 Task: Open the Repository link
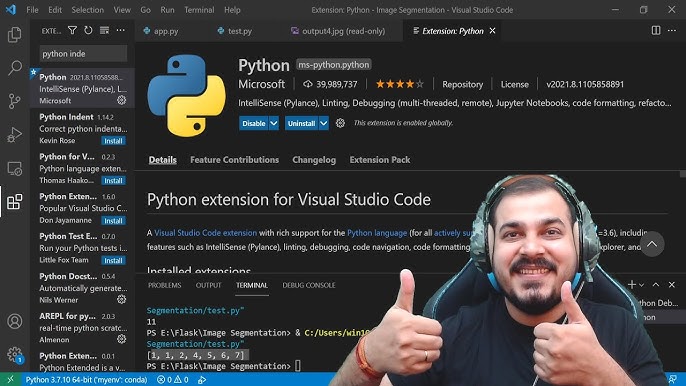pyautogui.click(x=462, y=84)
